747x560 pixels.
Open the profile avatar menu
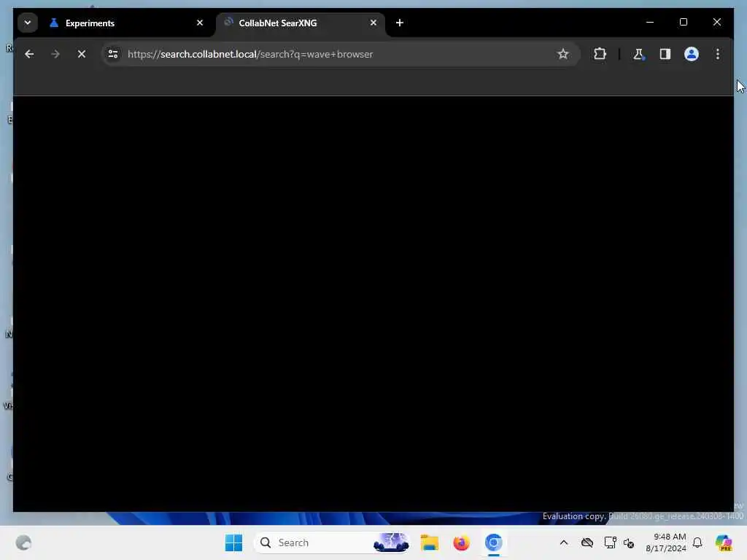(692, 54)
